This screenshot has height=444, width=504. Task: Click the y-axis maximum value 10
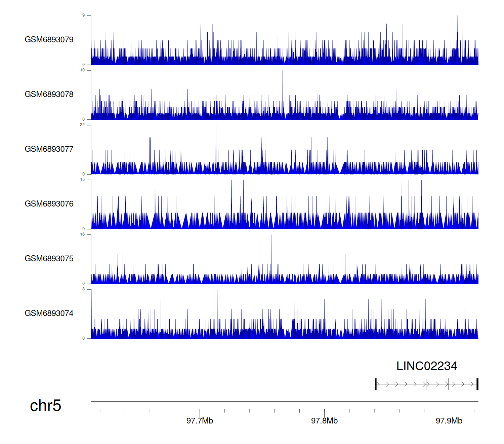(x=82, y=70)
